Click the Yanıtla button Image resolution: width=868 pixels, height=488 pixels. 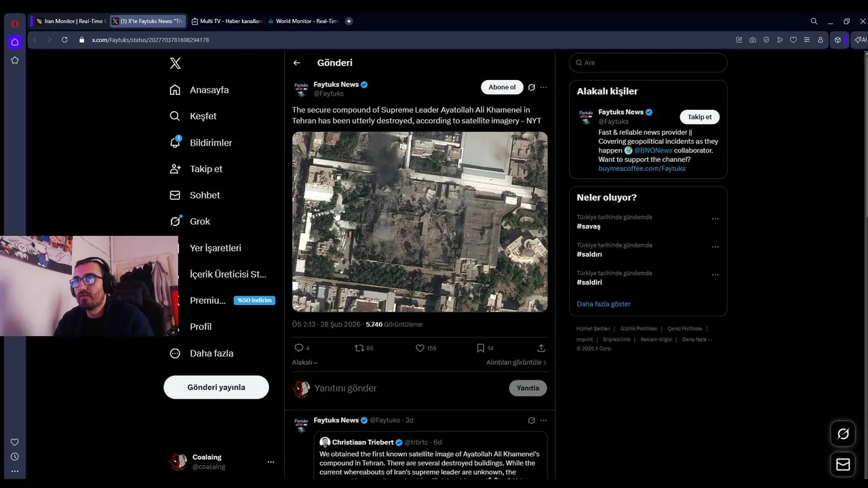(x=528, y=388)
